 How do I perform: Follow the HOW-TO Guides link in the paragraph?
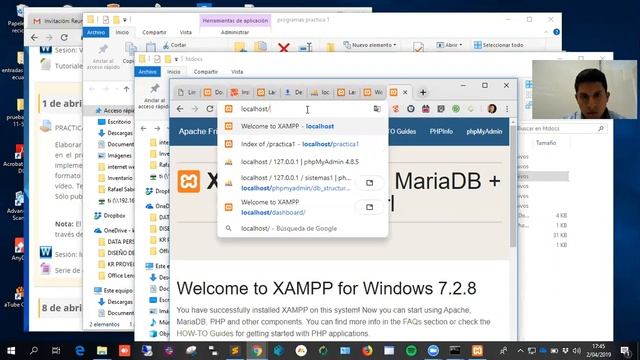[205, 333]
